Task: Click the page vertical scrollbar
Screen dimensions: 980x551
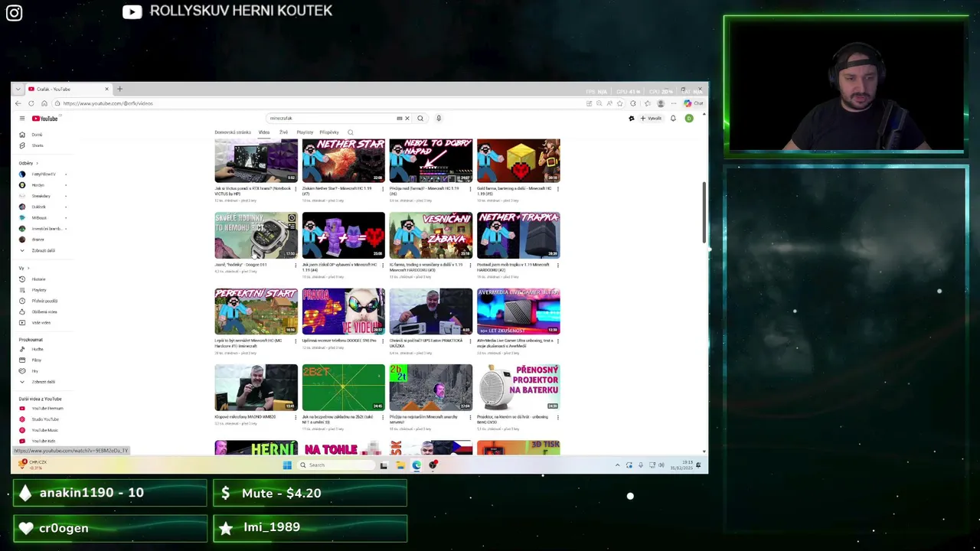Action: pyautogui.click(x=704, y=213)
